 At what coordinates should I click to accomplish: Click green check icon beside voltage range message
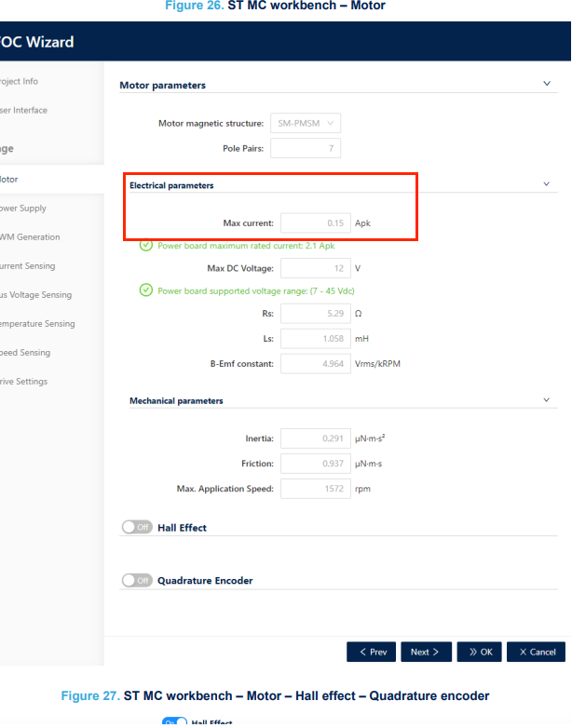click(x=146, y=290)
